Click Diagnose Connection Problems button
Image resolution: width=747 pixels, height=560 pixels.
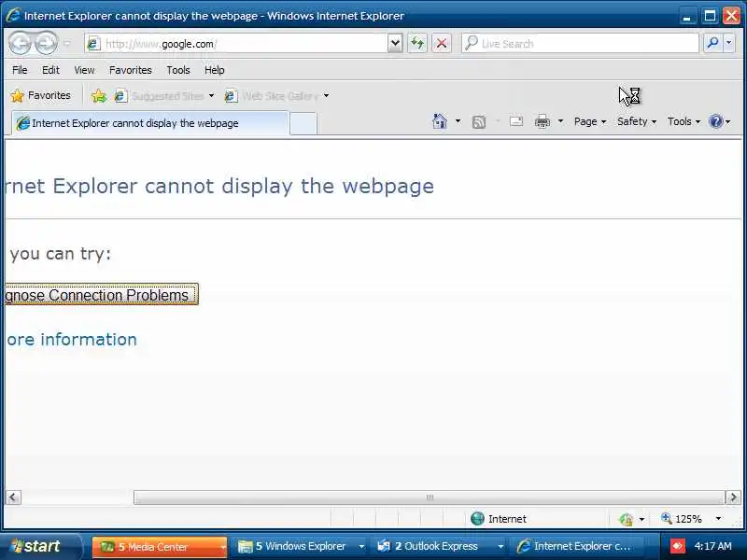[102, 295]
